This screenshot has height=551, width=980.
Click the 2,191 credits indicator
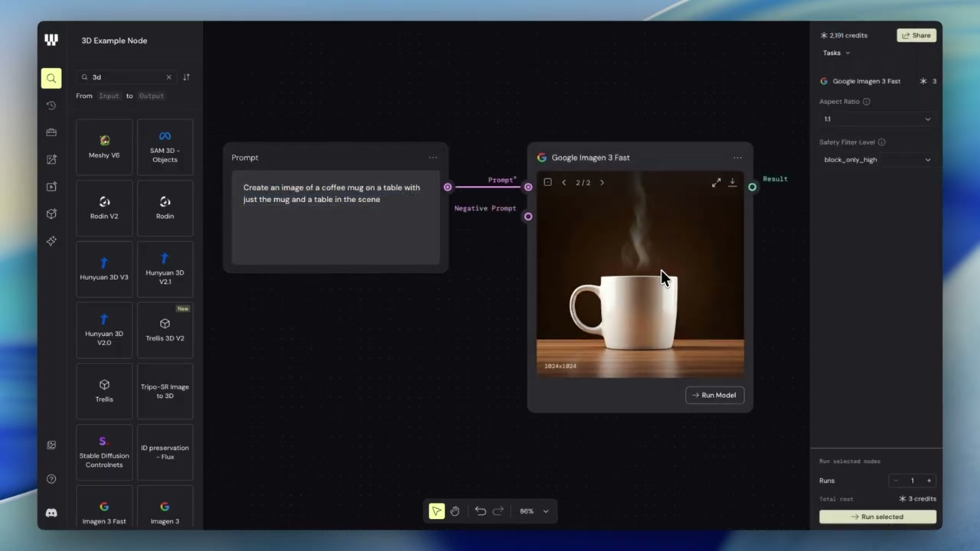(x=844, y=35)
